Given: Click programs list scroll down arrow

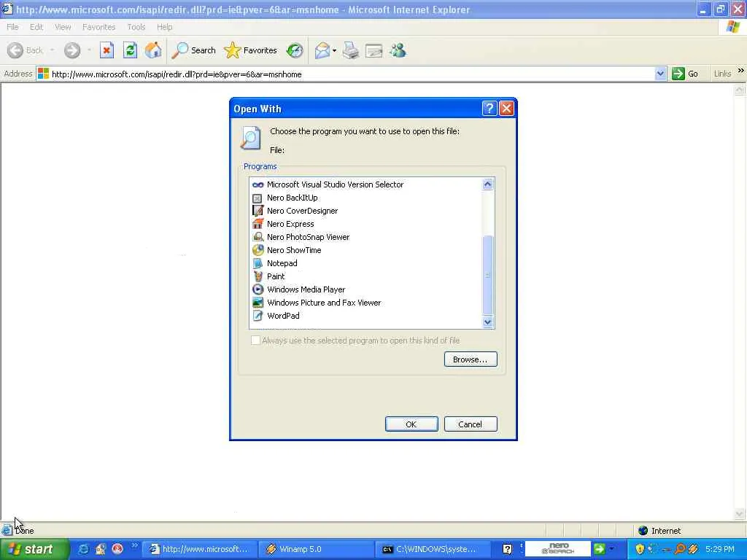Looking at the screenshot, I should click(x=487, y=322).
